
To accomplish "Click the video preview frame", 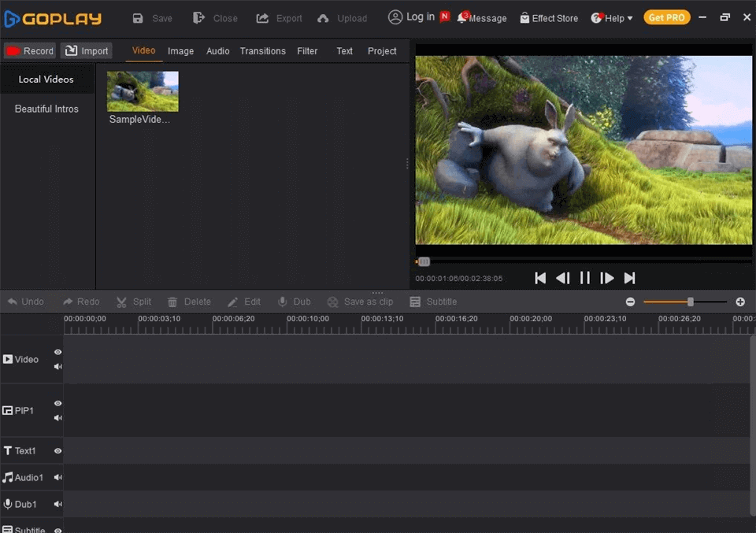I will (x=584, y=150).
